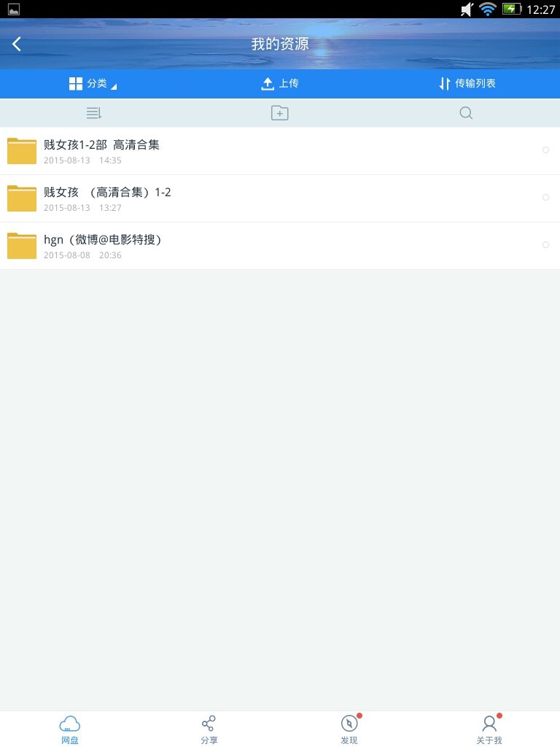Switch to the 分享 tab

point(209,729)
